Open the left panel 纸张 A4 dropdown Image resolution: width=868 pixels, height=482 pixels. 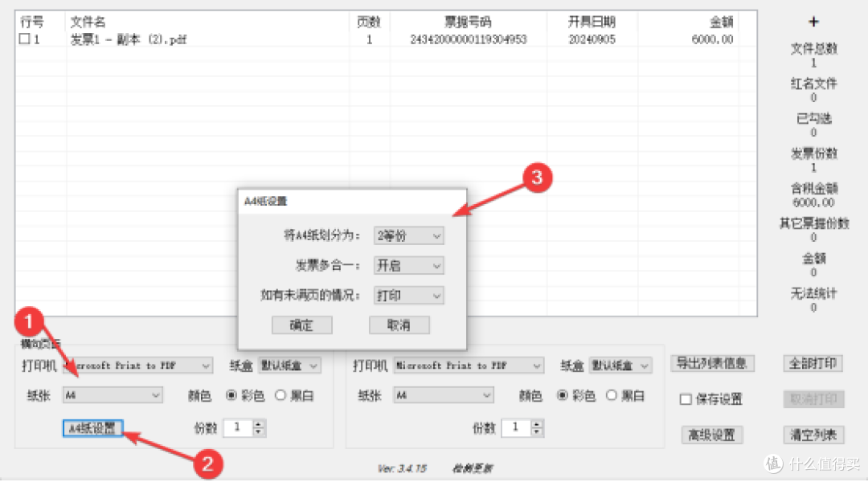pos(113,395)
